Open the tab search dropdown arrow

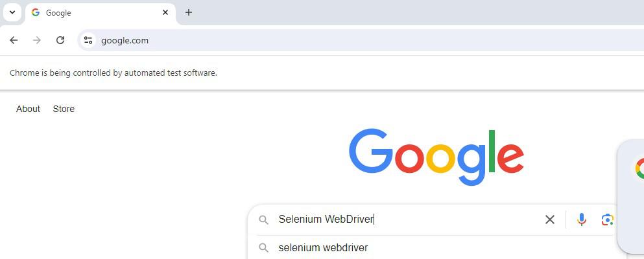click(x=12, y=12)
